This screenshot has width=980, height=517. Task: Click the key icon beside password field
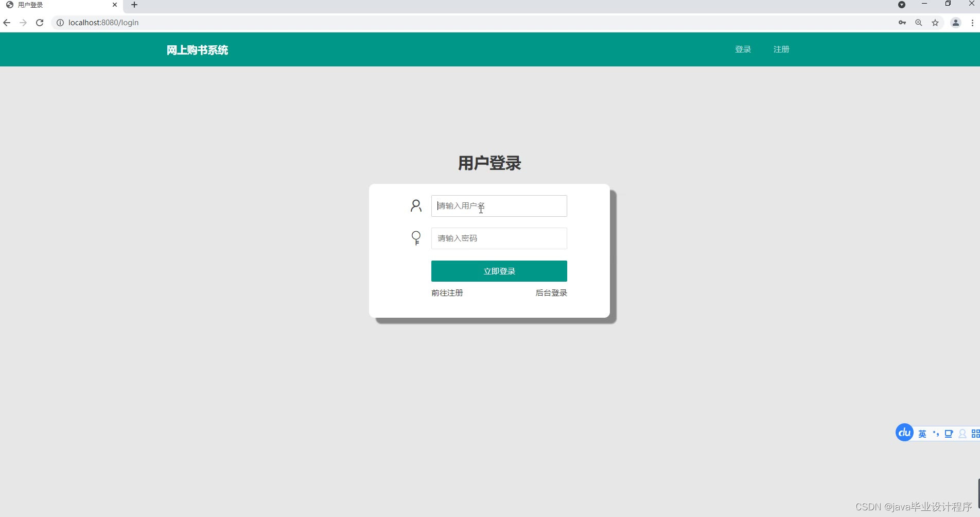[416, 238]
